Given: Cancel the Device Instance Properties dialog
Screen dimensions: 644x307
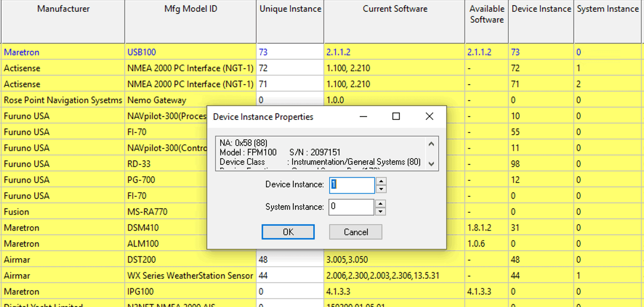Looking at the screenshot, I should point(355,232).
